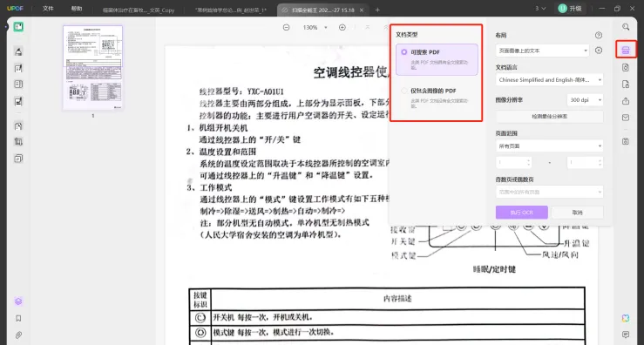The image size is (644, 345).
Task: Select the highlighter comment tool
Action: coord(18,51)
